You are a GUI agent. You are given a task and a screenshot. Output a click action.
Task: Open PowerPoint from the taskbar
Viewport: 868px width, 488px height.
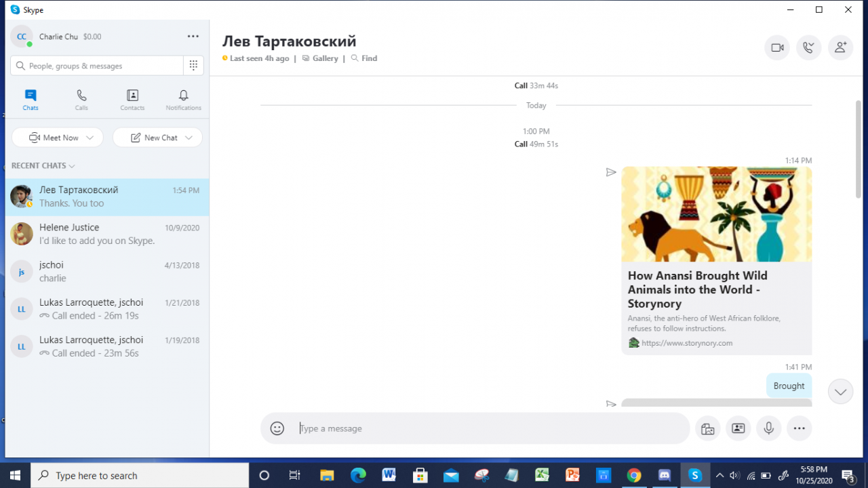572,475
